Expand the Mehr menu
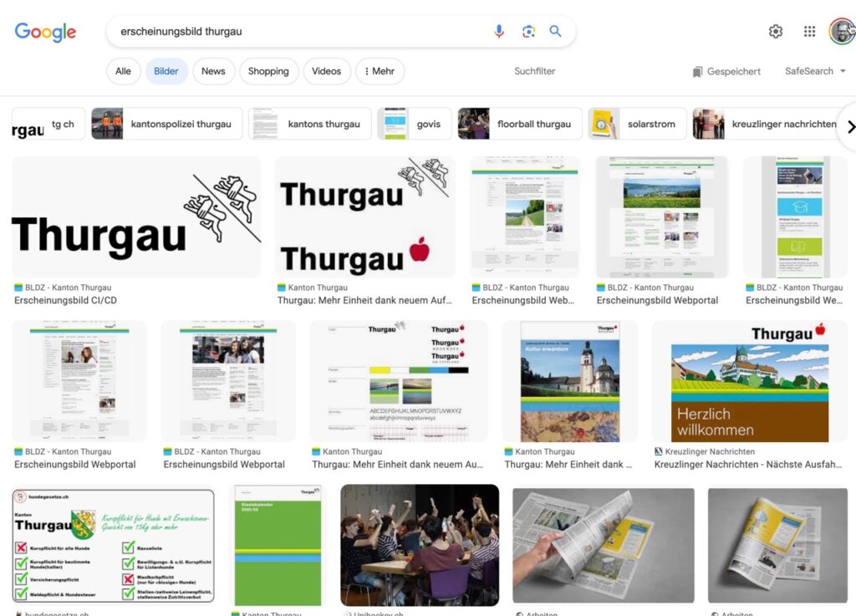 tap(380, 71)
